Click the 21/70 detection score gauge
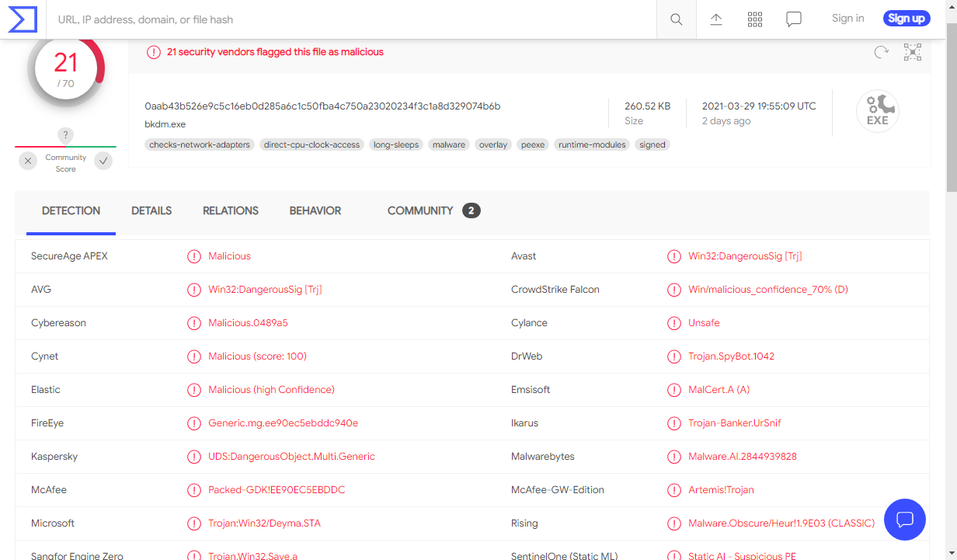This screenshot has width=957, height=560. pyautogui.click(x=66, y=70)
